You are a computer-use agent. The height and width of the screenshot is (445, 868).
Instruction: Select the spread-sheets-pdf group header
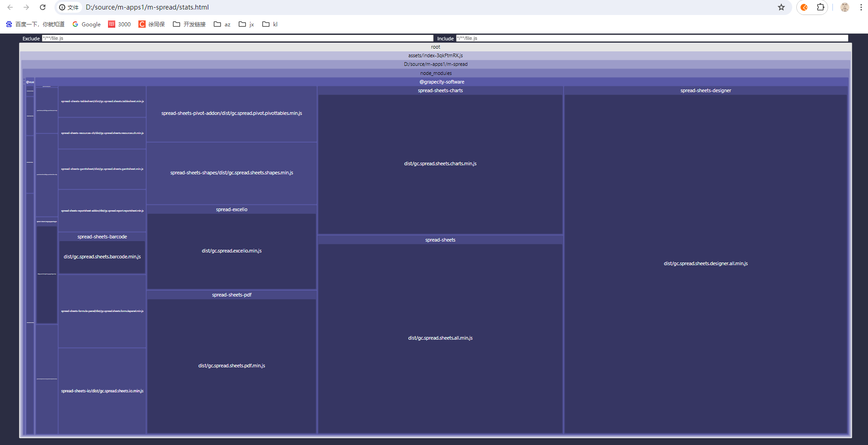(231, 295)
